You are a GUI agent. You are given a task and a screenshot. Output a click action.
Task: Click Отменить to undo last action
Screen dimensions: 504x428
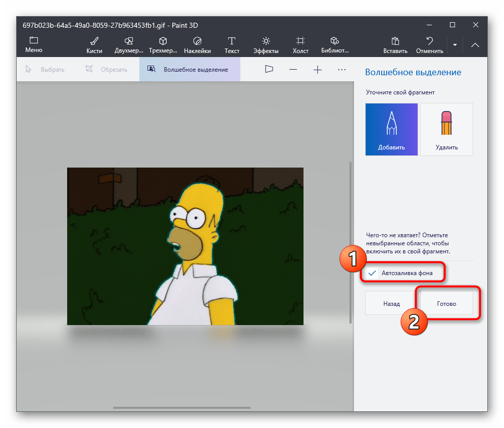point(429,44)
